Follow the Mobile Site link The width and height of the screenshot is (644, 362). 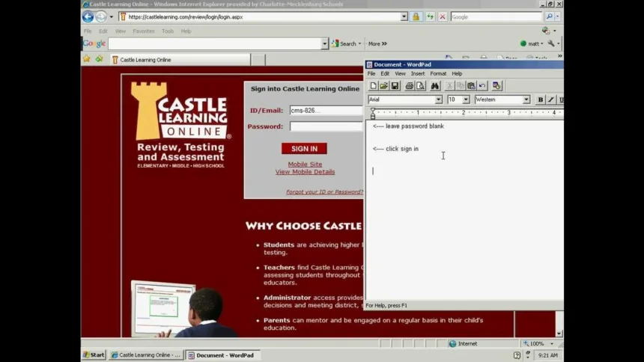305,165
